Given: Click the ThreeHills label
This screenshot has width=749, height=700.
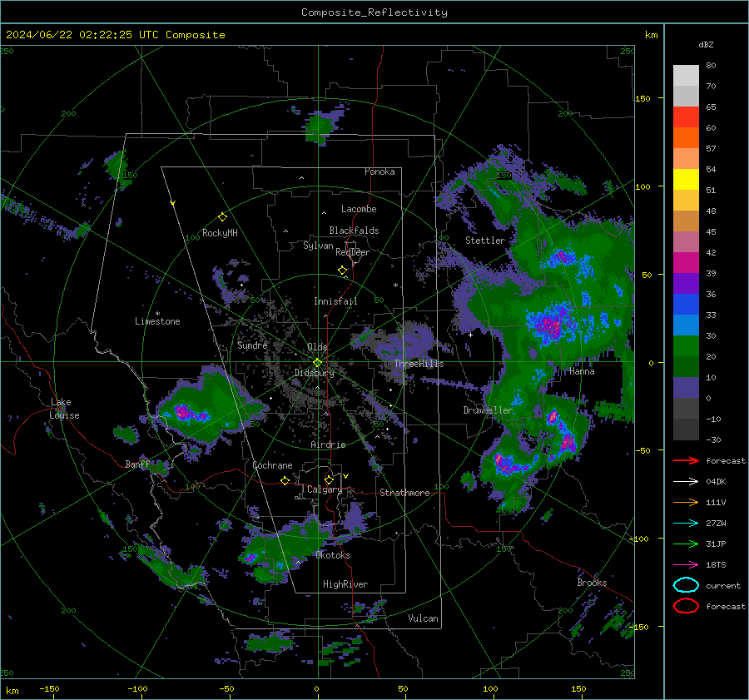Looking at the screenshot, I should (419, 364).
